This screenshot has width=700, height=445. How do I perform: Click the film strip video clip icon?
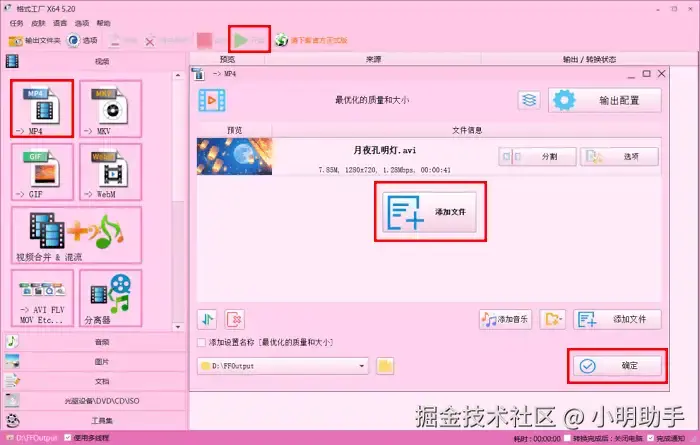tap(212, 100)
